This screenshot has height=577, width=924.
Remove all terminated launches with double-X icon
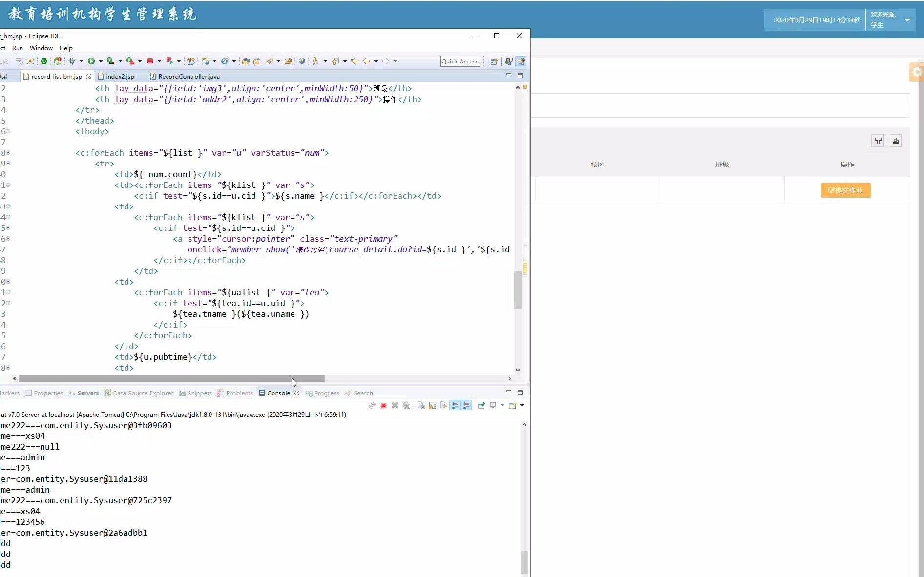tap(406, 405)
